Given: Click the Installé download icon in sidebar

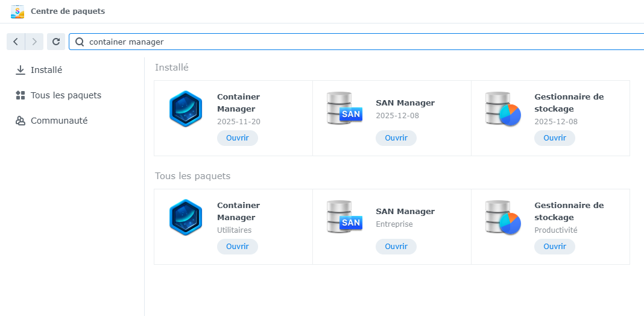Looking at the screenshot, I should [x=20, y=71].
